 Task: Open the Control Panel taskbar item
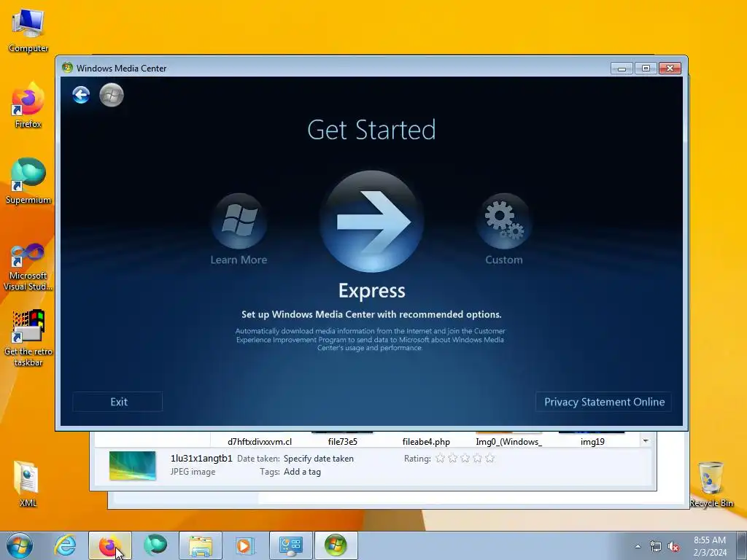click(x=291, y=545)
